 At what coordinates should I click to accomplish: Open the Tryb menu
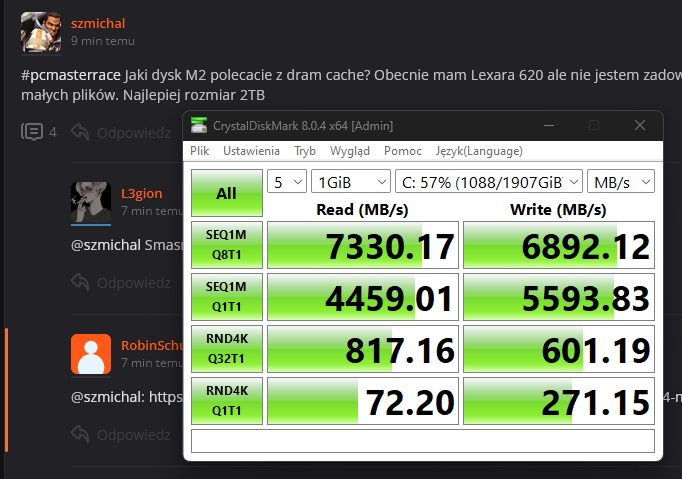pyautogui.click(x=305, y=151)
